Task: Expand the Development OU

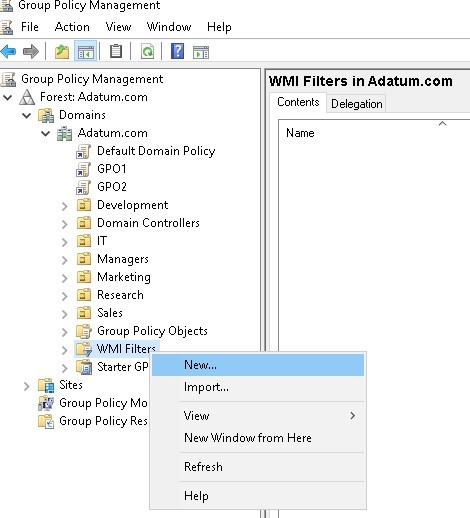Action: tap(65, 206)
